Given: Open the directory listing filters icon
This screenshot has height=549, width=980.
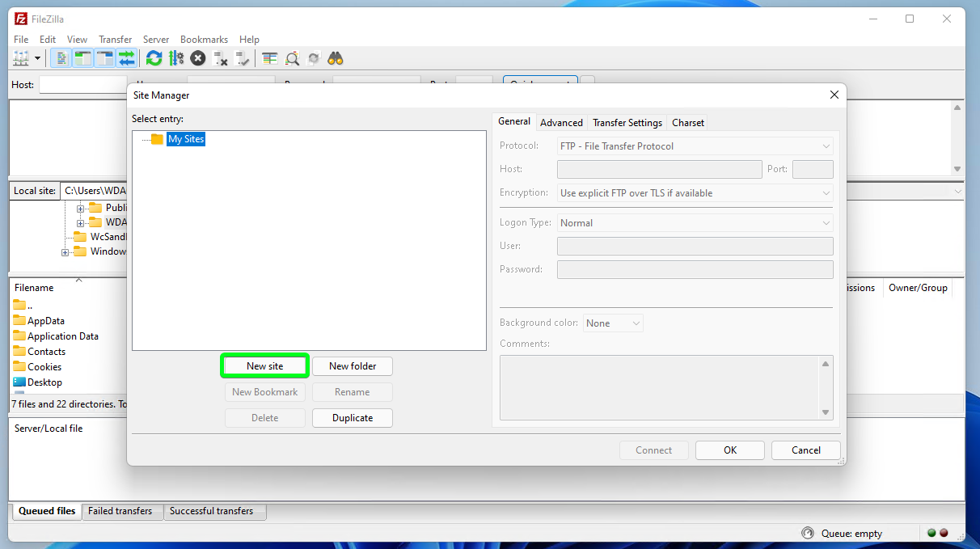Looking at the screenshot, I should 270,58.
